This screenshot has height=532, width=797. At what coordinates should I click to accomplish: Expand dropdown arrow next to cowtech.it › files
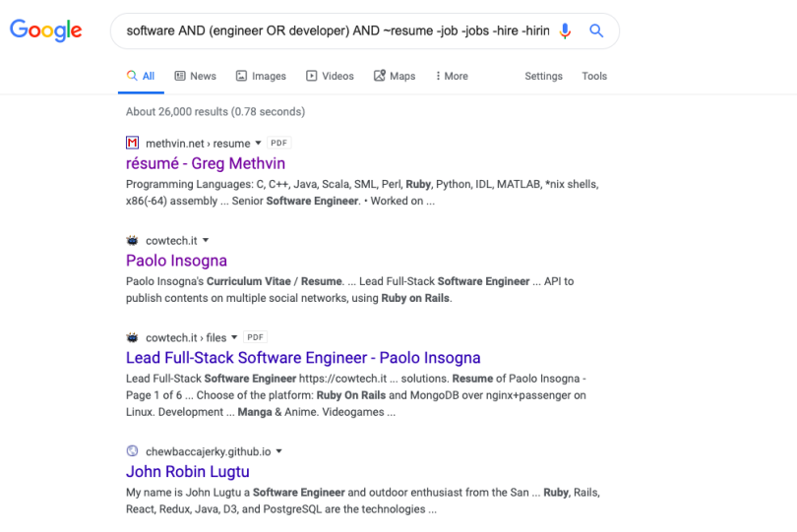(234, 337)
